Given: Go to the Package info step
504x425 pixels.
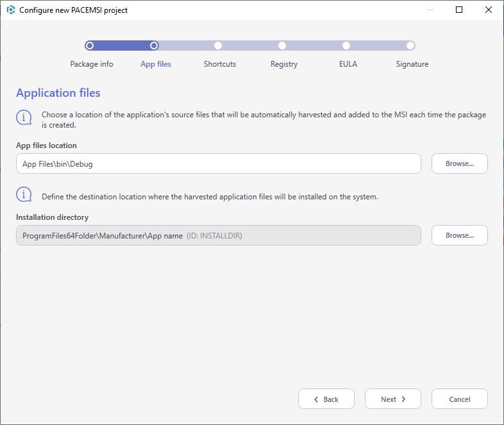Looking at the screenshot, I should tap(92, 64).
